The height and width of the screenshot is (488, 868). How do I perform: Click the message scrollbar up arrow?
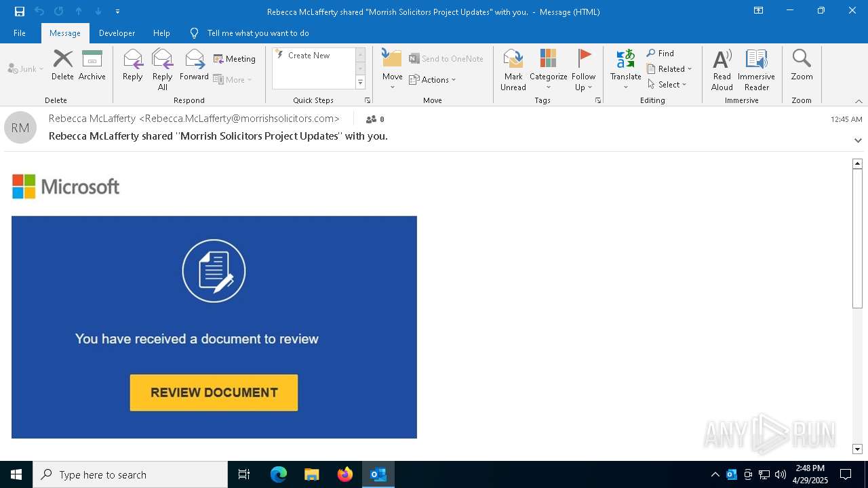coord(857,163)
